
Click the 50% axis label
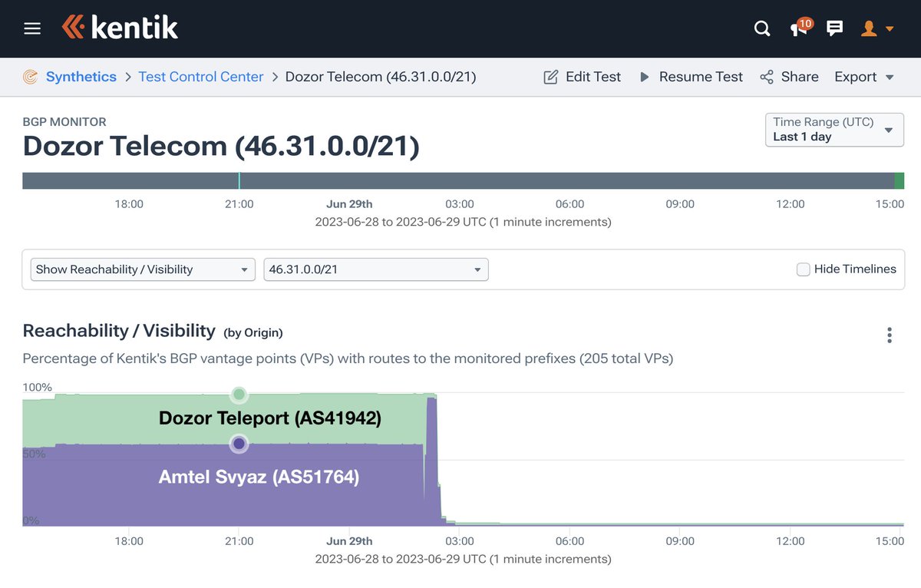click(35, 454)
